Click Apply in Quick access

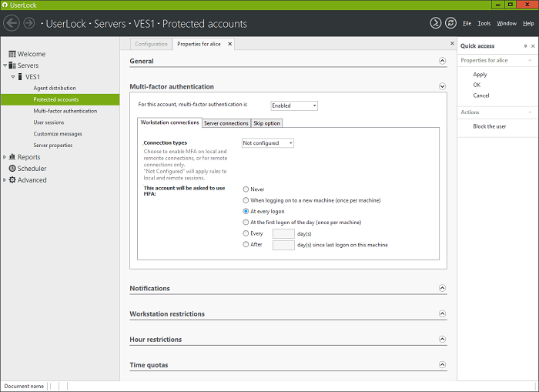coord(480,75)
